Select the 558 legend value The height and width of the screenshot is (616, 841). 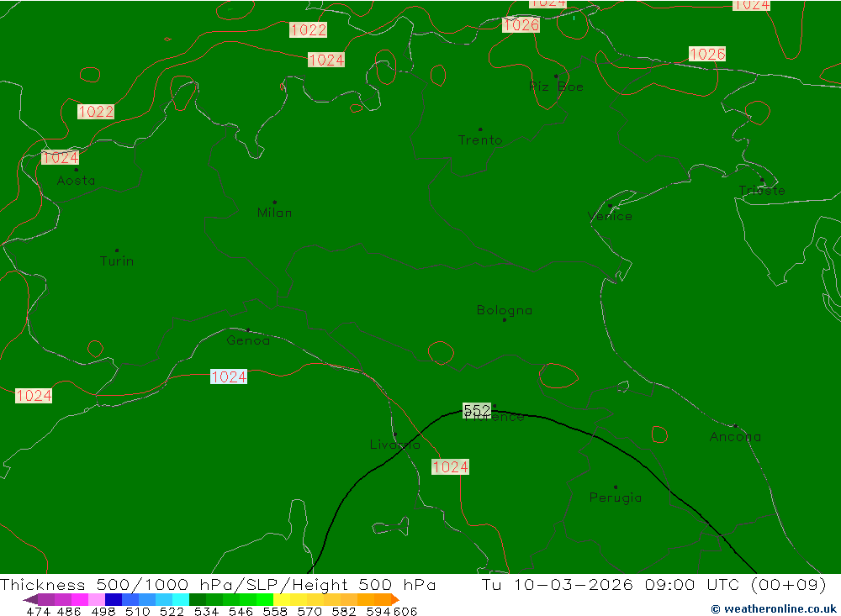(275, 611)
